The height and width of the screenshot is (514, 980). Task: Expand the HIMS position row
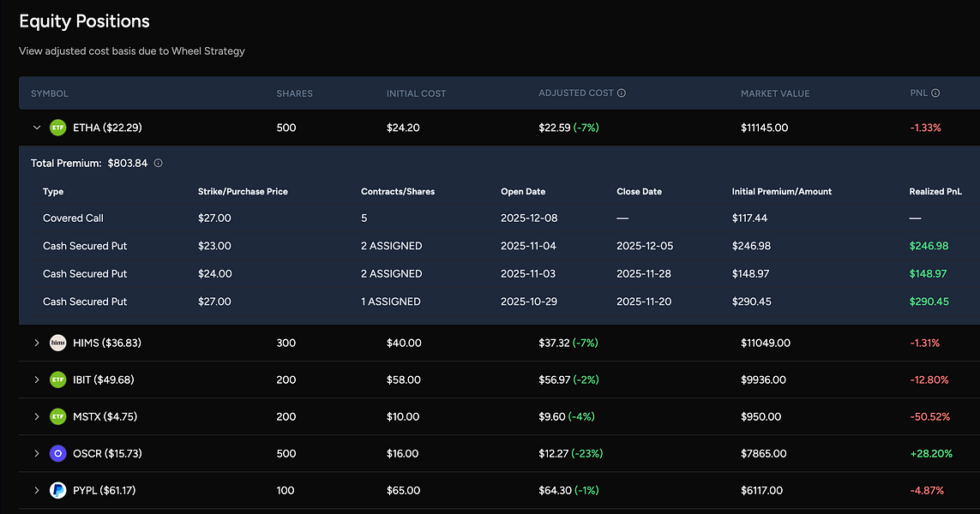pyautogui.click(x=36, y=343)
